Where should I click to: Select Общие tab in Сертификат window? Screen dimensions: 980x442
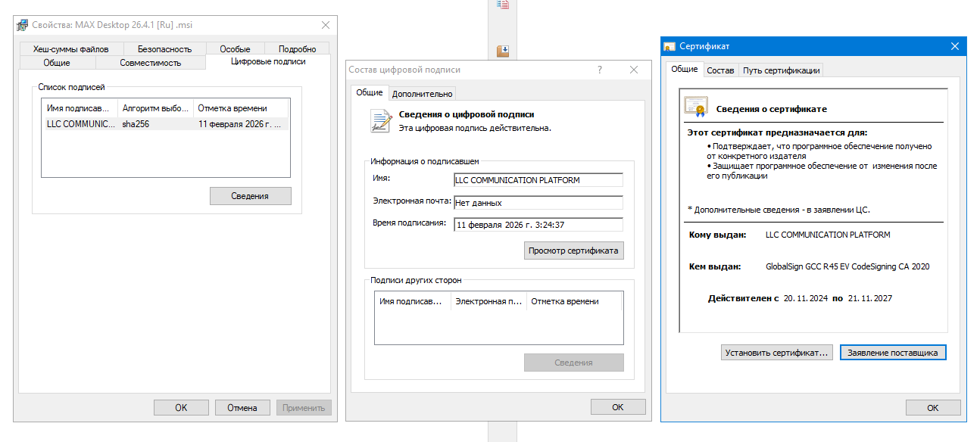pyautogui.click(x=685, y=69)
